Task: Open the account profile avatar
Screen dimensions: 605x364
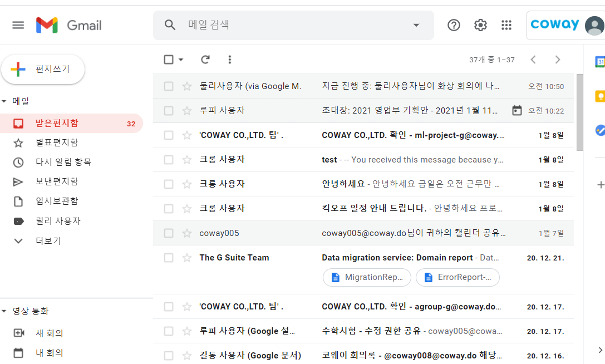Action: pos(594,26)
